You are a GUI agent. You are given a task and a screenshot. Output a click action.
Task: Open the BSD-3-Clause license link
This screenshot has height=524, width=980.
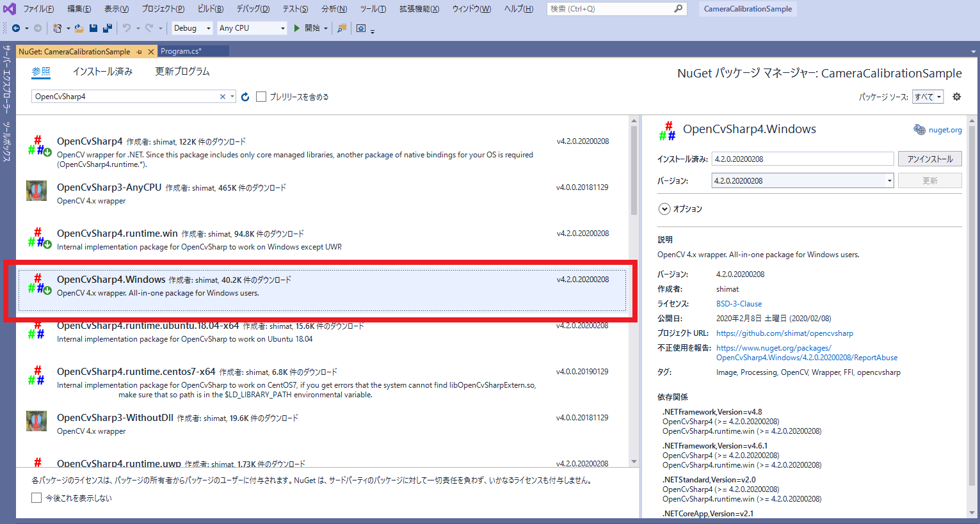739,304
